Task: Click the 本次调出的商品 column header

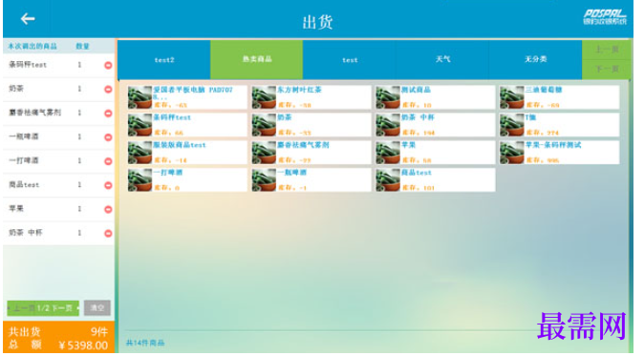Action: click(32, 47)
